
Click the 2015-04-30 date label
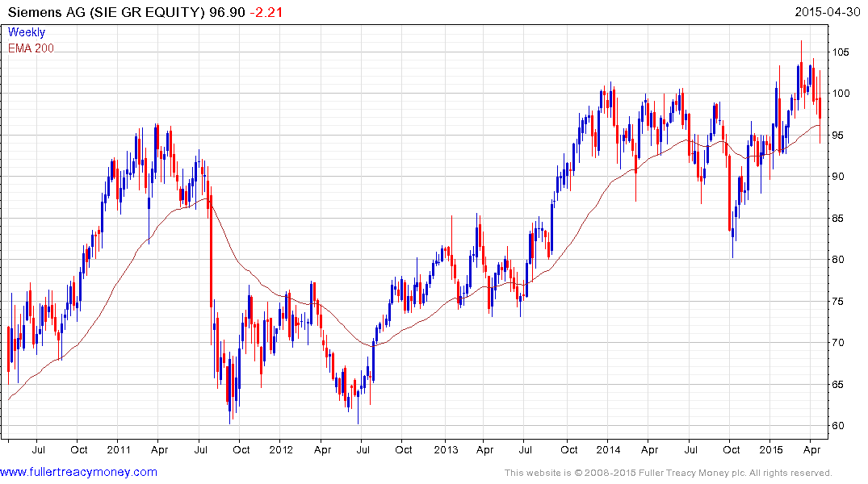tap(827, 11)
